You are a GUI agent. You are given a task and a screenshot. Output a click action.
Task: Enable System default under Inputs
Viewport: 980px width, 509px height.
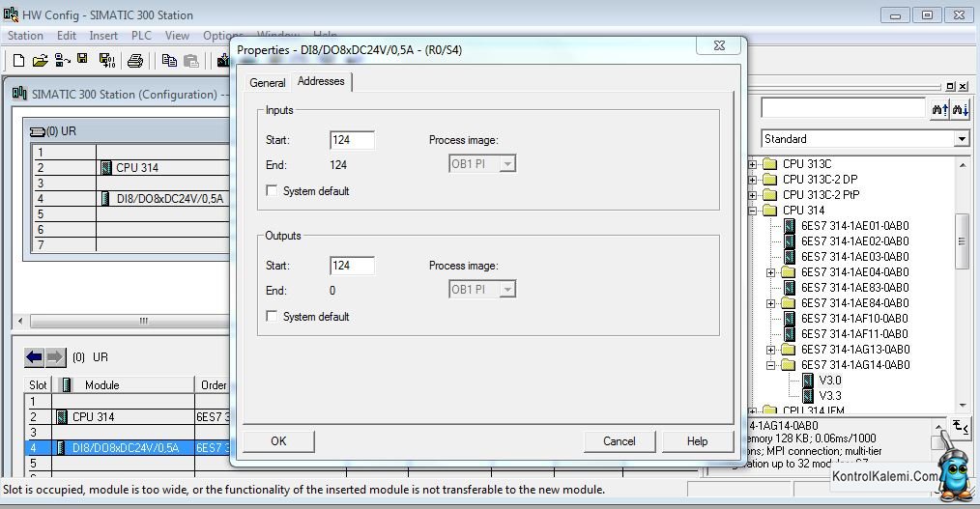pos(272,190)
